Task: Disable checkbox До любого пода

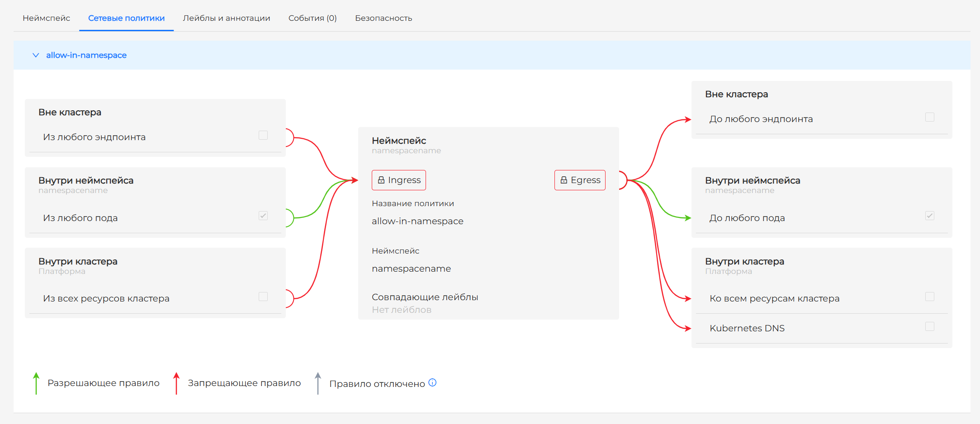Action: pyautogui.click(x=930, y=216)
